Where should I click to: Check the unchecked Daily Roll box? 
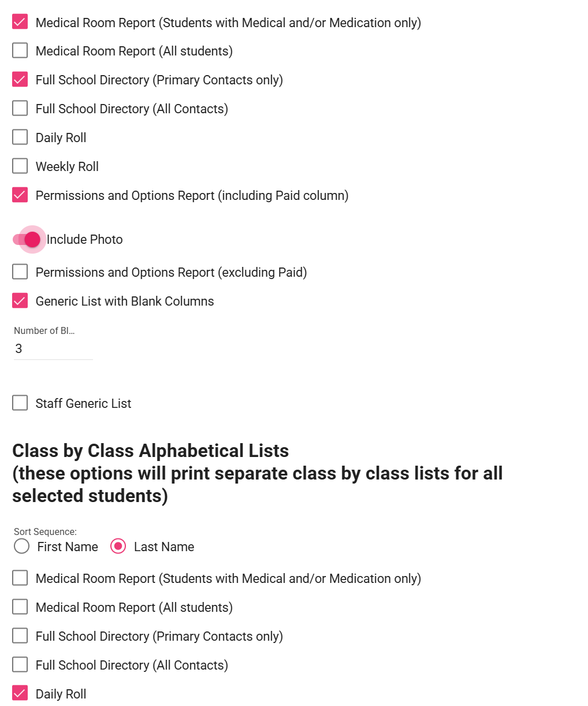[x=20, y=138]
